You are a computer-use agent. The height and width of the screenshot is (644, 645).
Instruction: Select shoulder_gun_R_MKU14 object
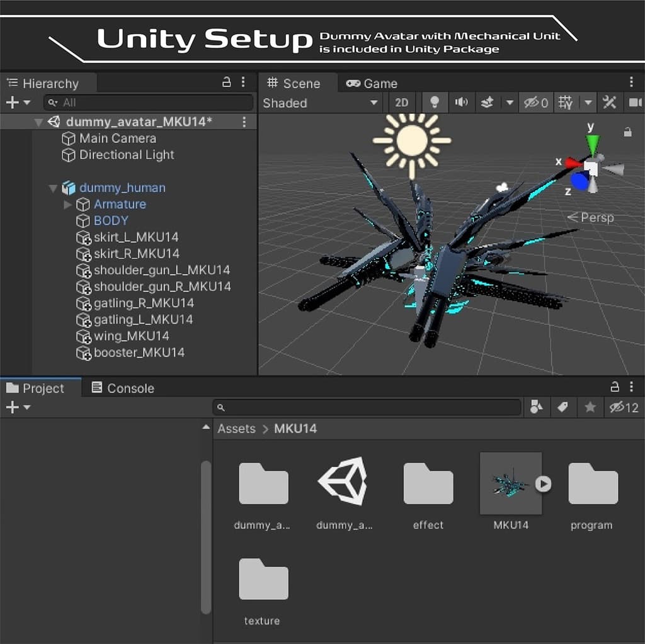[x=154, y=286]
